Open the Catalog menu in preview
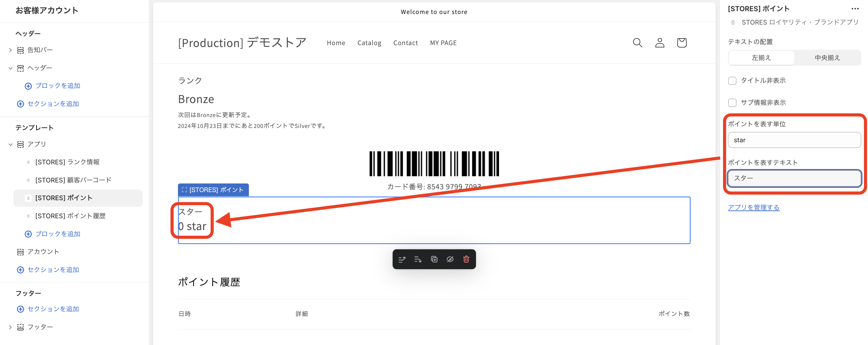This screenshot has width=868, height=345. tap(369, 43)
